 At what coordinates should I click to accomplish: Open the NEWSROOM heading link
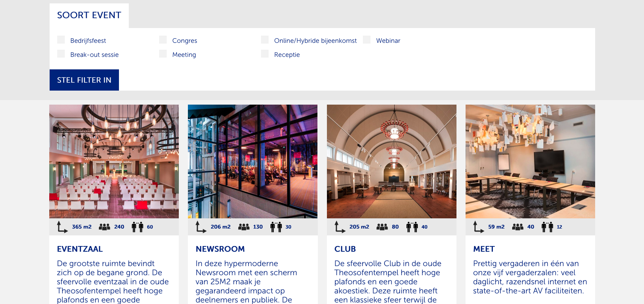point(220,249)
